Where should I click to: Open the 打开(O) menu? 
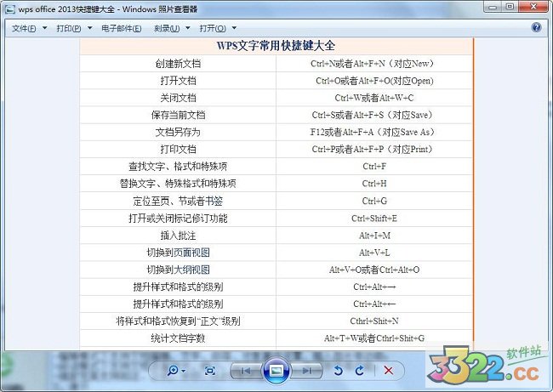tap(213, 28)
